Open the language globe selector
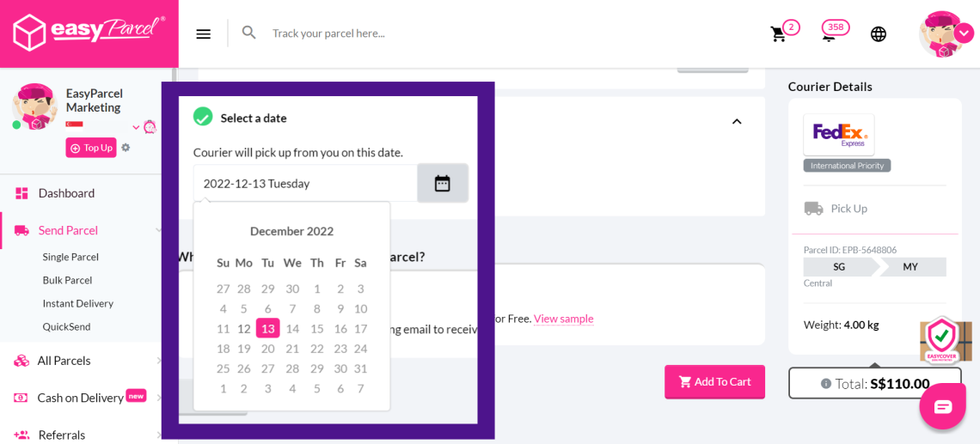980x444 pixels. (878, 33)
